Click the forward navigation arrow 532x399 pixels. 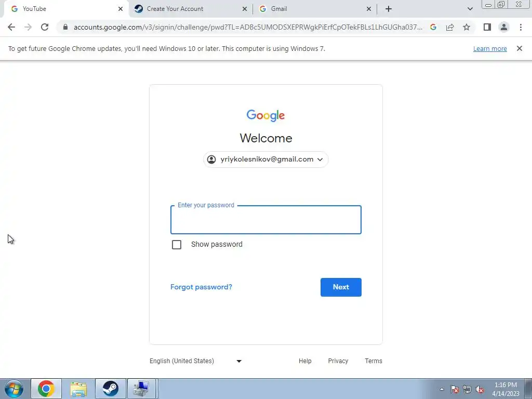coord(28,27)
